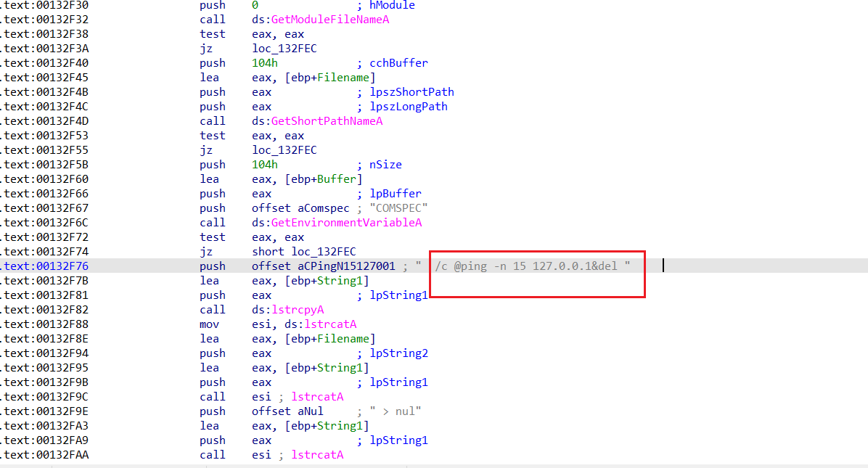Click [ebp+Filename] at address 00132F8E
Screen dimensions: 868x468
(x=330, y=339)
